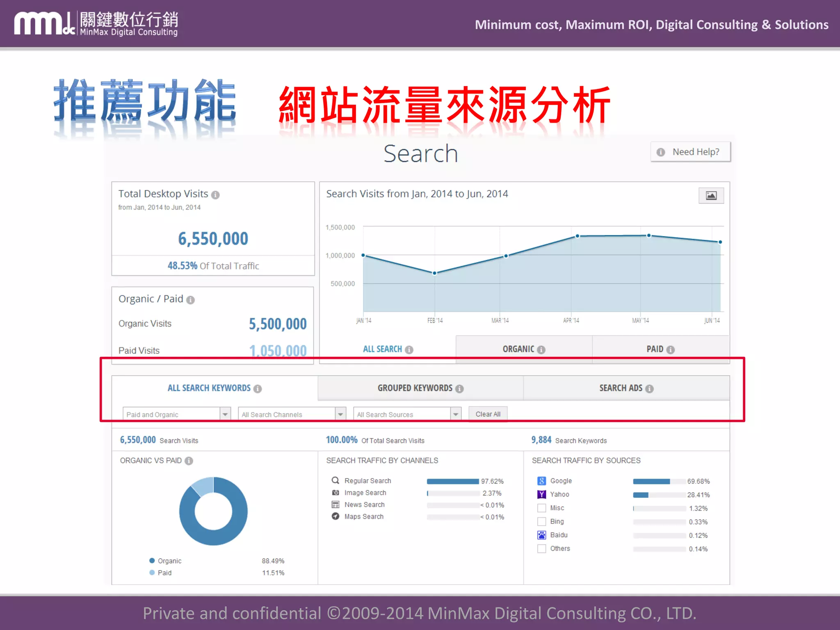Viewport: 840px width, 630px height.
Task: Open the Paid and Organic dropdown
Action: pos(177,414)
